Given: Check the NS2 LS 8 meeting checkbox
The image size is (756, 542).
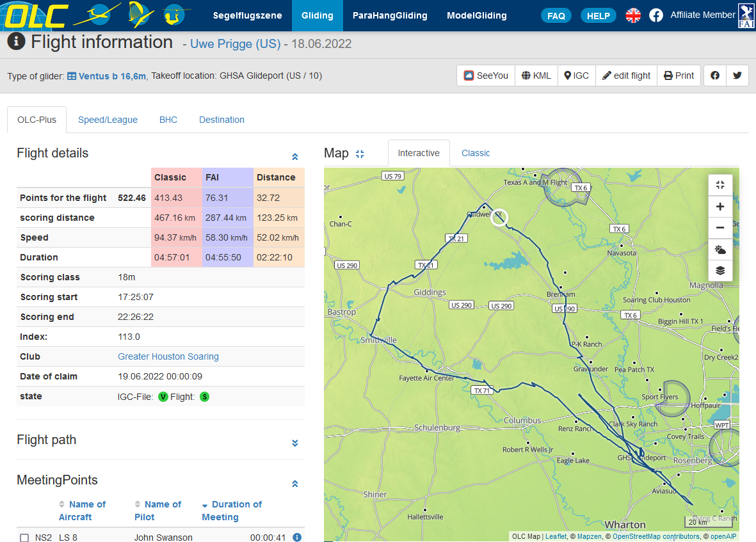Looking at the screenshot, I should coord(24,538).
